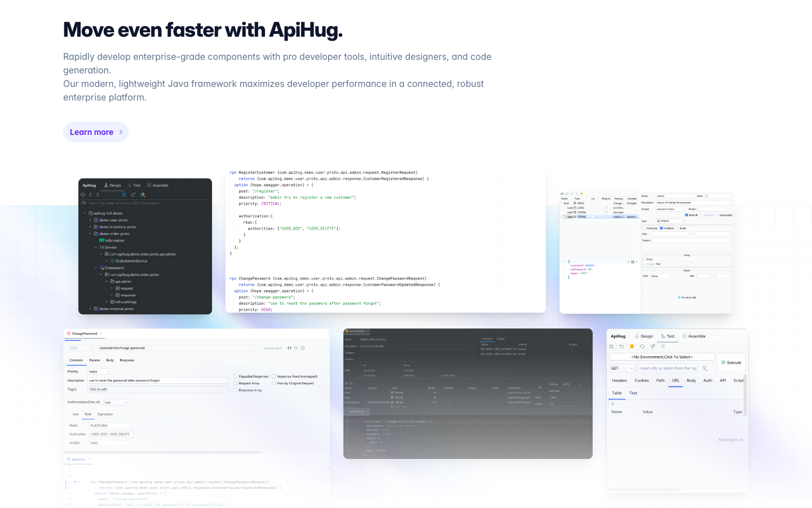Close the ChangePassword tab

coord(101,334)
